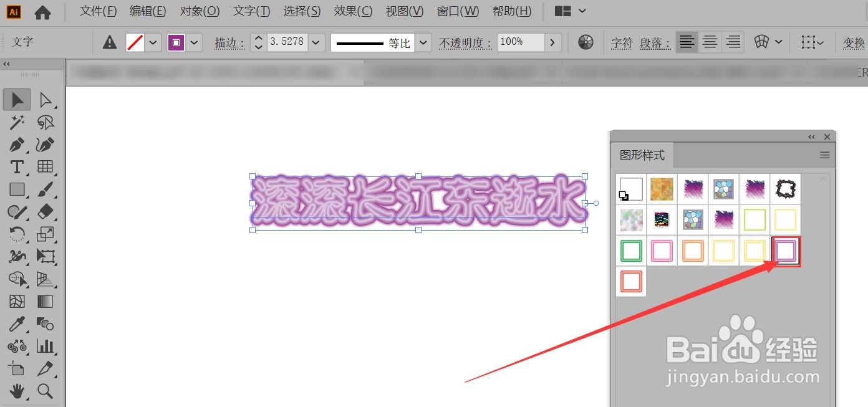The image size is (868, 407).
Task: Select the Eraser tool
Action: coord(46,212)
